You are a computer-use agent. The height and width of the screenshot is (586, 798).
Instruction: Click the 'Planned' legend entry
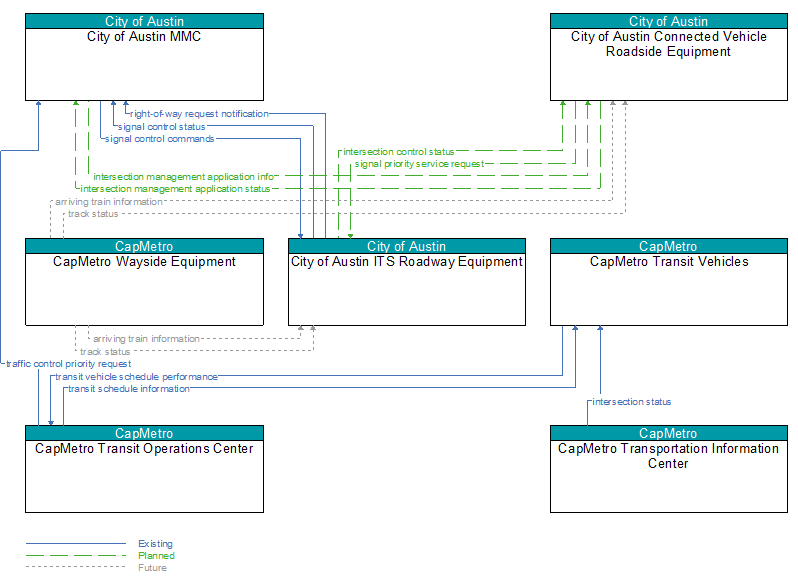156,555
